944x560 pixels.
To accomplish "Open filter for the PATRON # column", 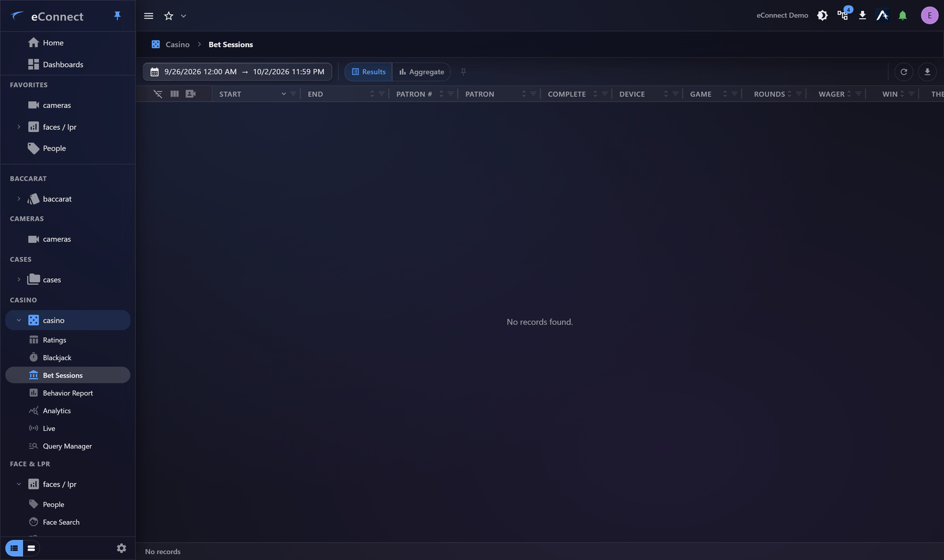I will click(451, 94).
